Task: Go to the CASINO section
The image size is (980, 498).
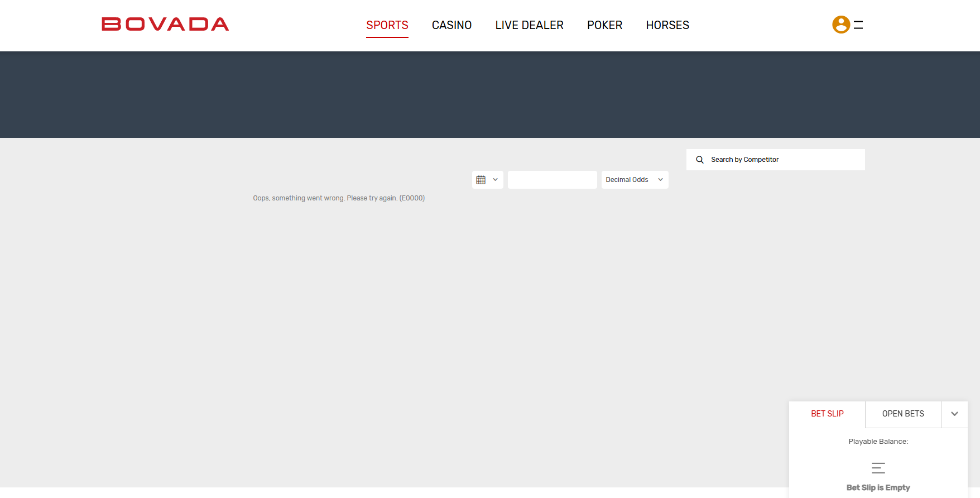Action: coord(451,25)
